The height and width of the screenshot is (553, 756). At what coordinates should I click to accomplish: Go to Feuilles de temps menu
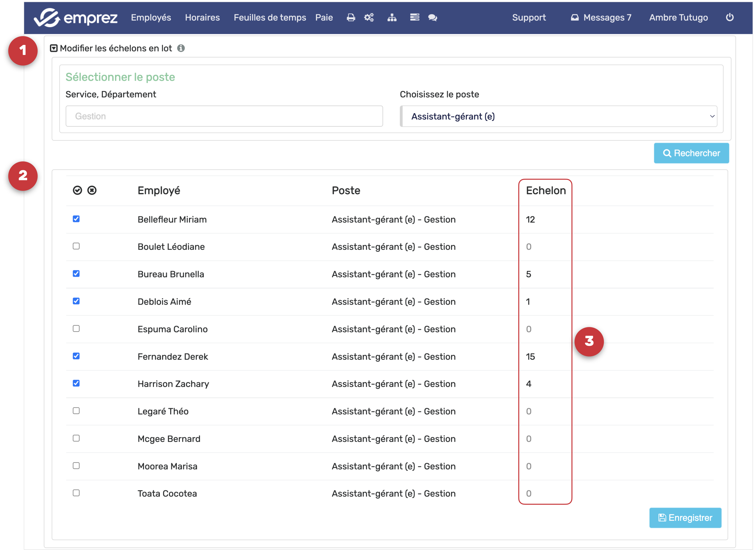coord(270,17)
